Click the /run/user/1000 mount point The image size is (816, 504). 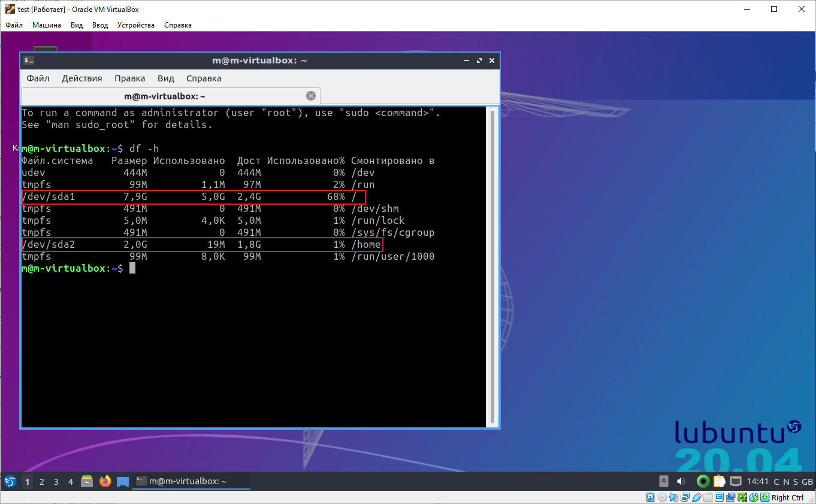(x=393, y=256)
